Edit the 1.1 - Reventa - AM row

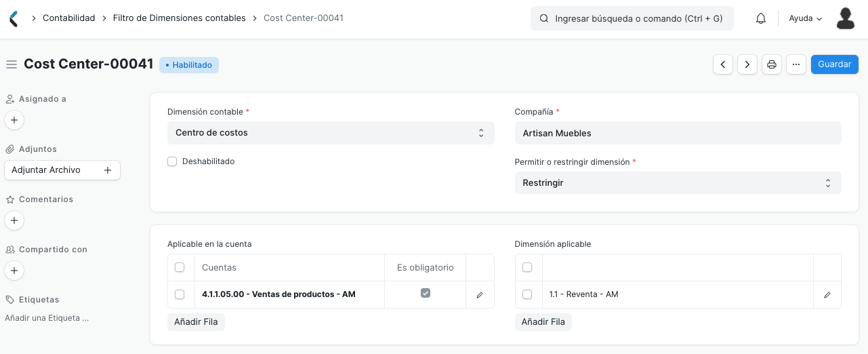tap(827, 295)
